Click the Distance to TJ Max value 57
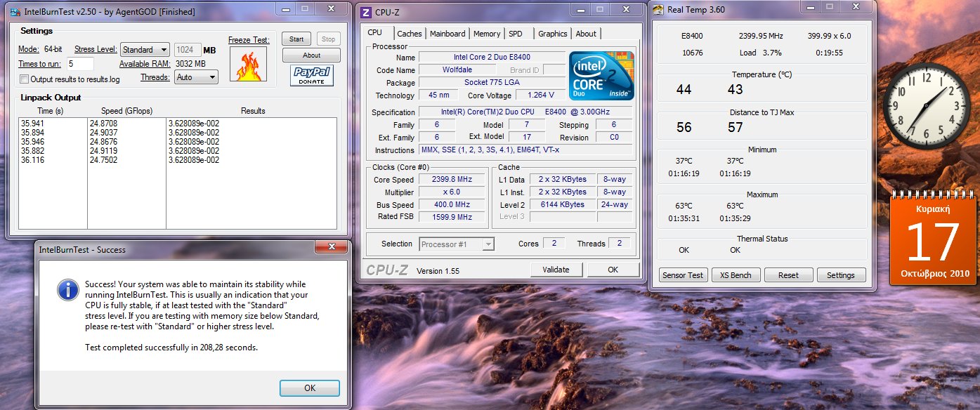The width and height of the screenshot is (980, 410). click(736, 127)
